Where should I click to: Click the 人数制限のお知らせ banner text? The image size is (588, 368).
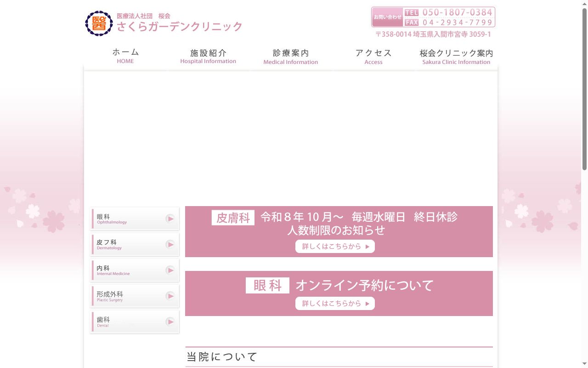[336, 230]
